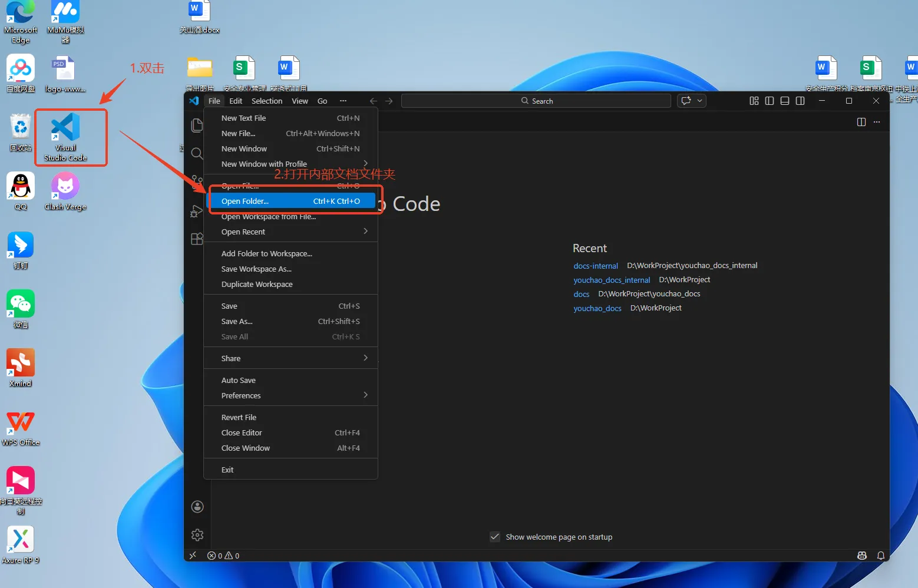The image size is (918, 588).
Task: Open recent folder youchao_docs
Action: (x=597, y=308)
